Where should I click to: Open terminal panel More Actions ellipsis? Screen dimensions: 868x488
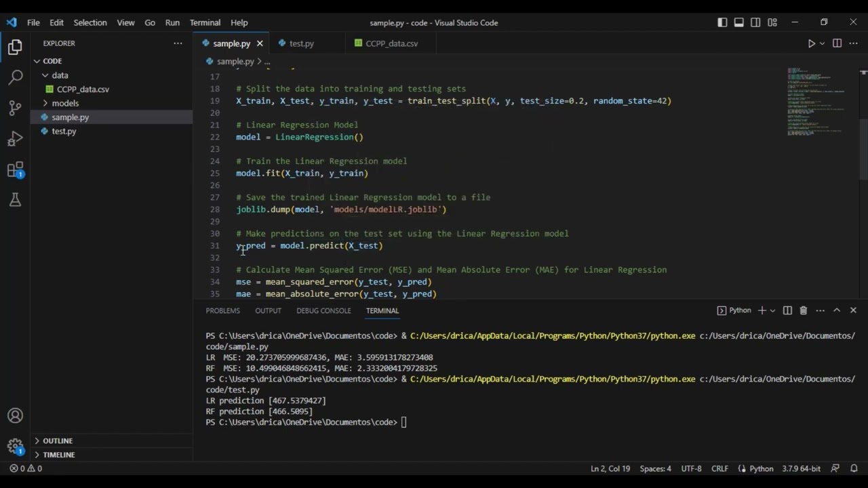click(x=820, y=310)
